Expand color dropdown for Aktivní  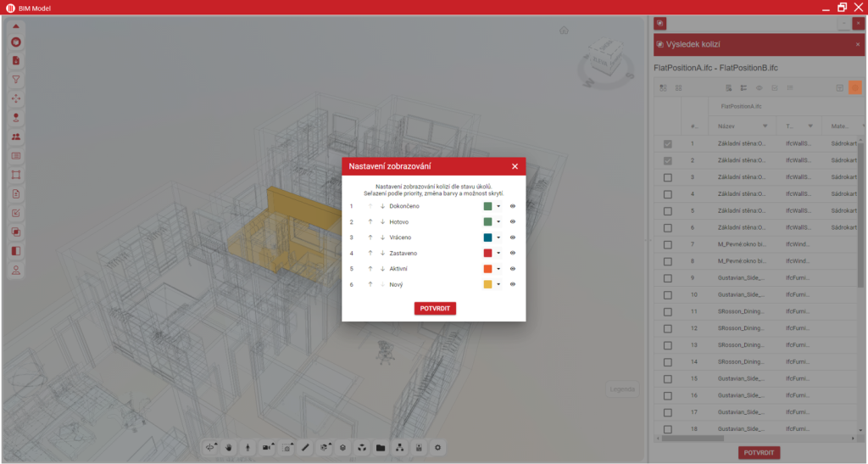499,269
